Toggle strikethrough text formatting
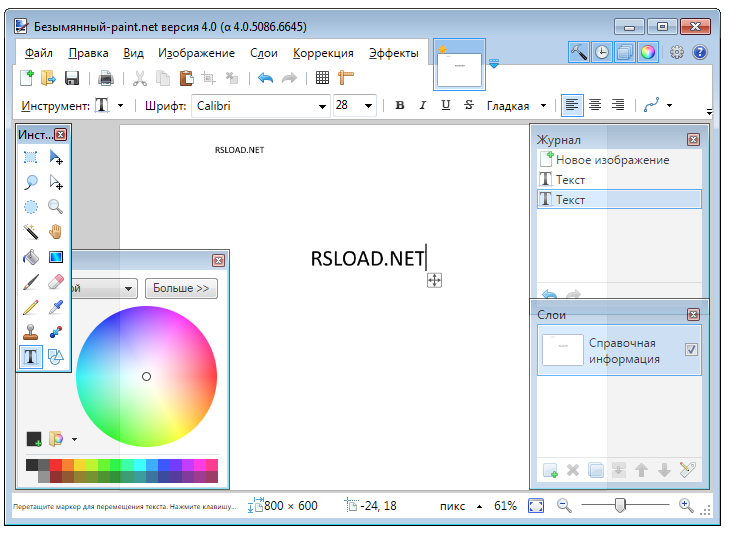 point(469,106)
